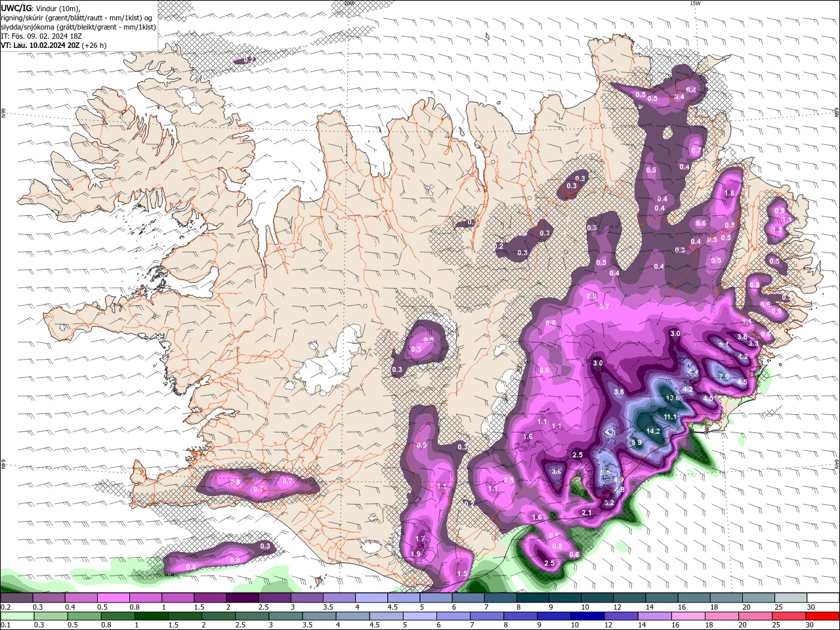Select the 1.9 value in the southern snow band

point(415,554)
